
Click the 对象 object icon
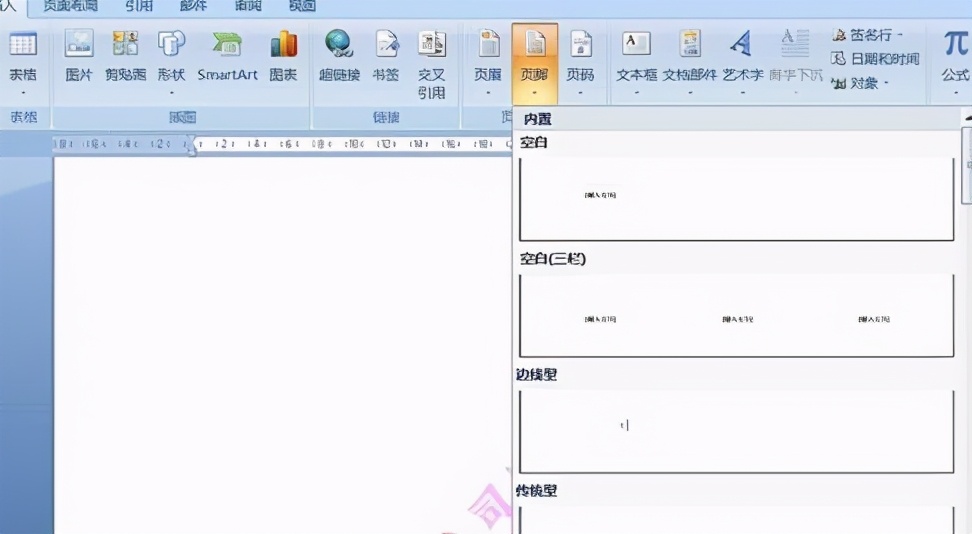839,82
